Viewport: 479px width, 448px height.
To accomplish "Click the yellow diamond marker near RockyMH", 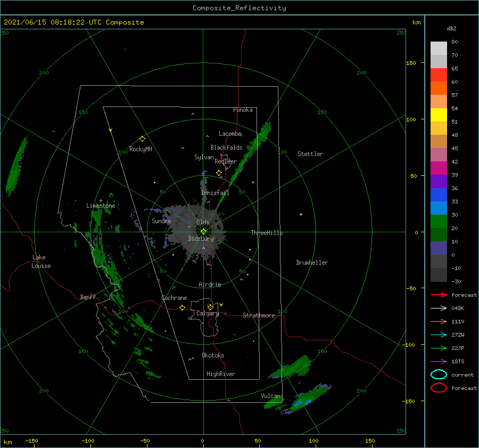I will click(x=142, y=139).
